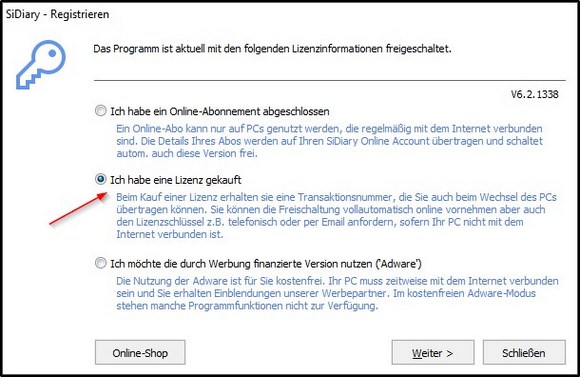This screenshot has height=377, width=580.
Task: Select the 'Lizenz gekauft' radio button
Action: point(100,179)
